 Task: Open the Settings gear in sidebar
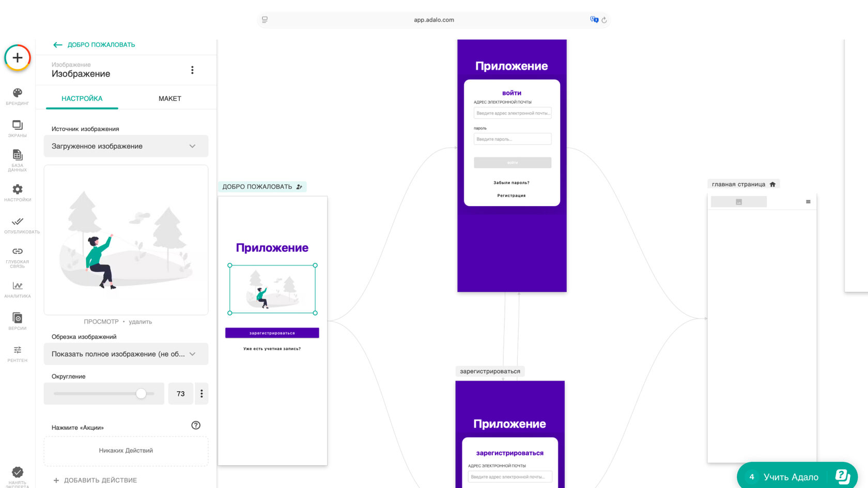tap(18, 189)
